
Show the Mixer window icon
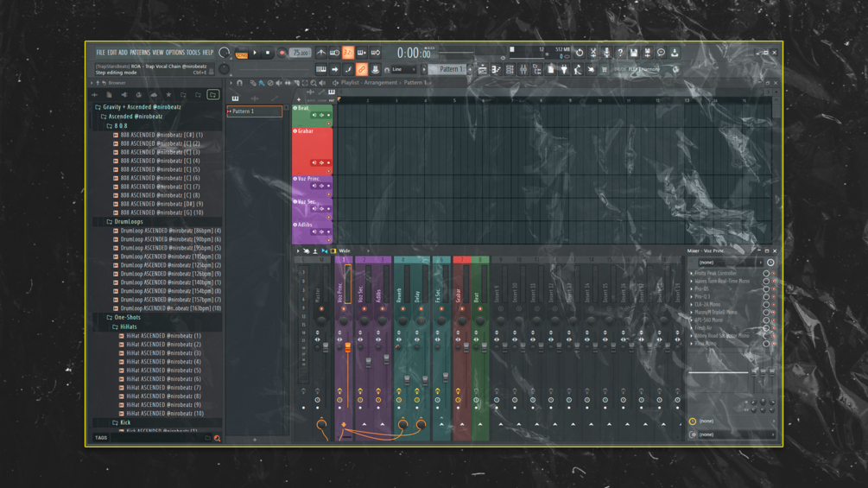pyautogui.click(x=523, y=69)
